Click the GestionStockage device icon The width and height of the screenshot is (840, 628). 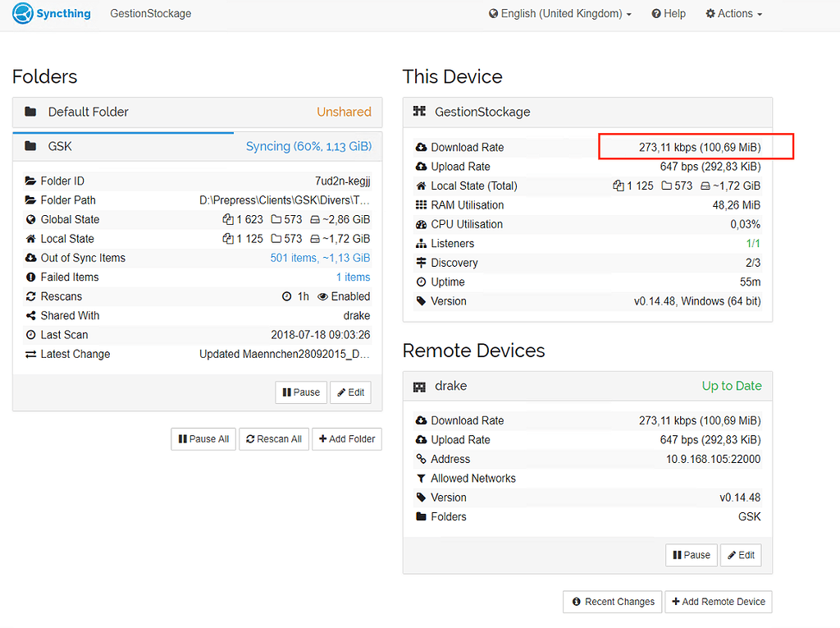[x=420, y=112]
